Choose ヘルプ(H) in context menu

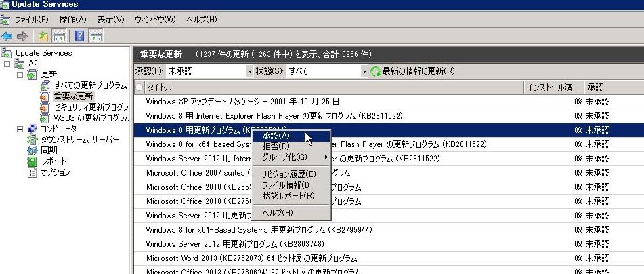click(x=291, y=213)
